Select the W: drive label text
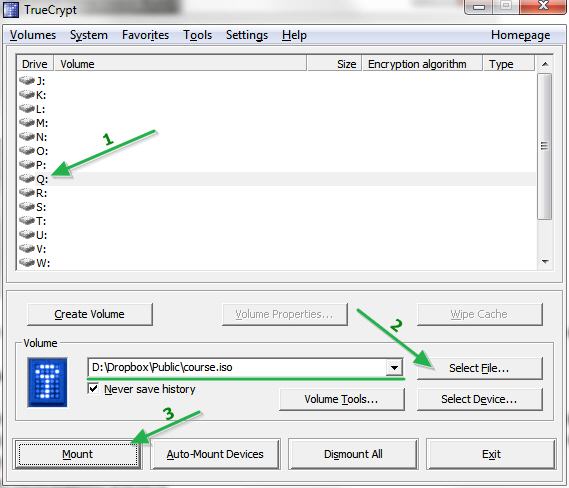This screenshot has height=488, width=569. tap(43, 263)
